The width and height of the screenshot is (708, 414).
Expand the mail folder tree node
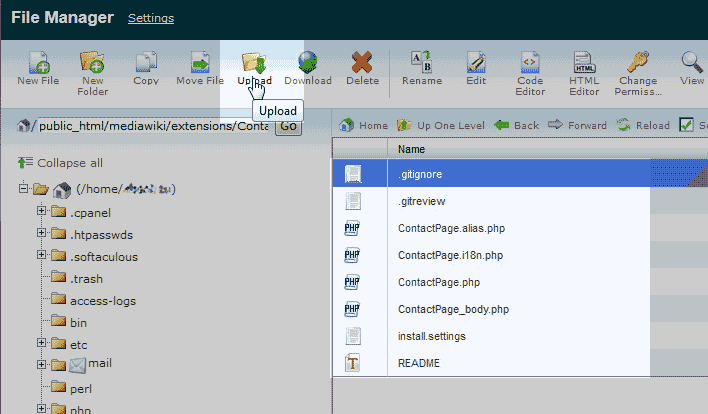(x=42, y=365)
